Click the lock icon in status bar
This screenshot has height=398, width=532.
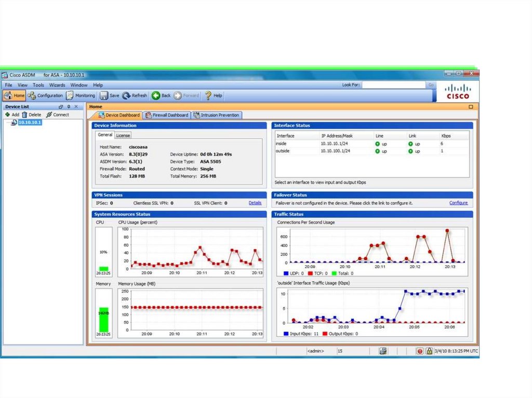[x=429, y=351]
